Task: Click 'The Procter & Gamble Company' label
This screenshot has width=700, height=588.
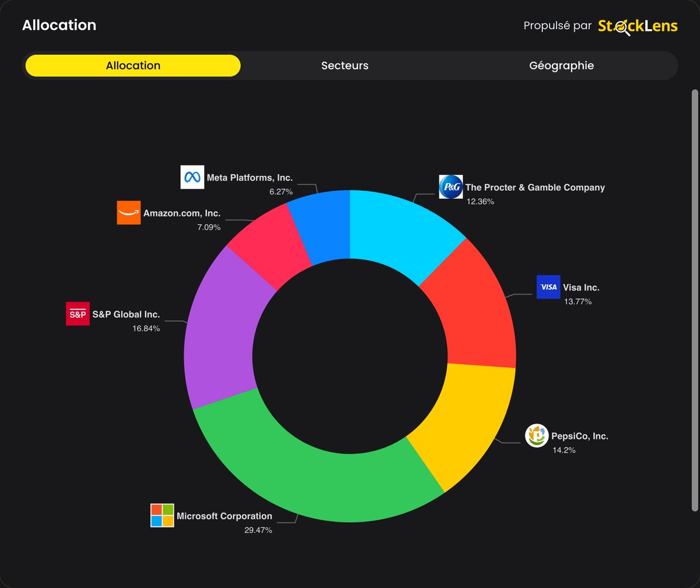Action: point(535,187)
